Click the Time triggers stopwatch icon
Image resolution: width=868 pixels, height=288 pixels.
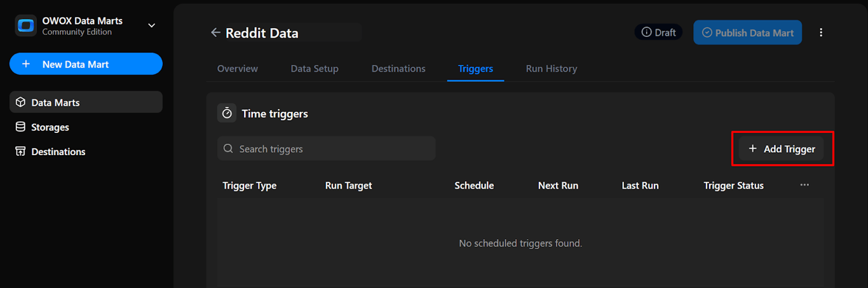pyautogui.click(x=227, y=113)
